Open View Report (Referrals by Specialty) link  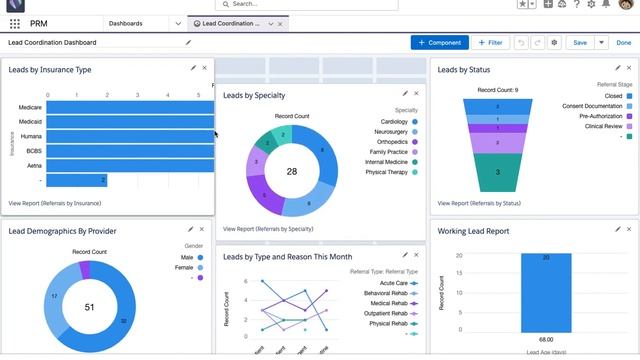268,229
